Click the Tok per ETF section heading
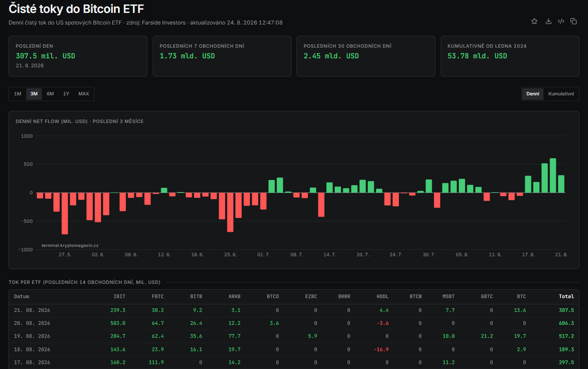The image size is (588, 369). coord(85,282)
